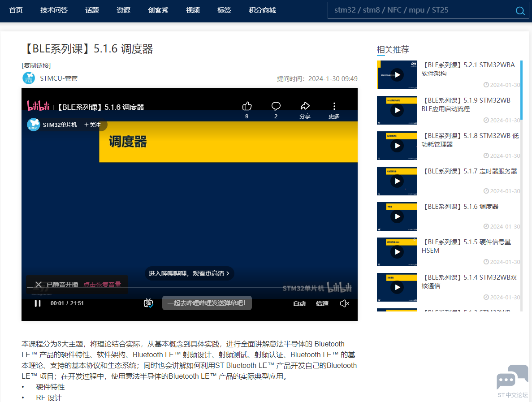
Task: Click player title 【BLE系列课】5.1.6 调度器
Action: click(x=101, y=107)
